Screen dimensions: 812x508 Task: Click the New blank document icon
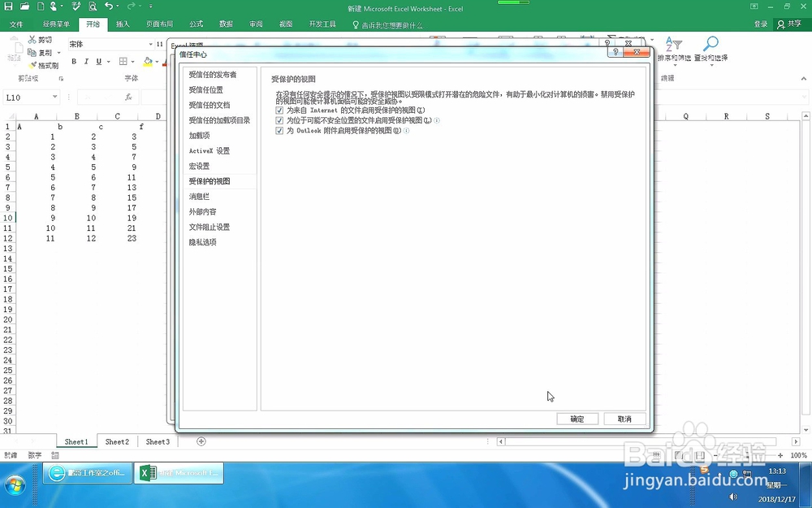tap(41, 7)
